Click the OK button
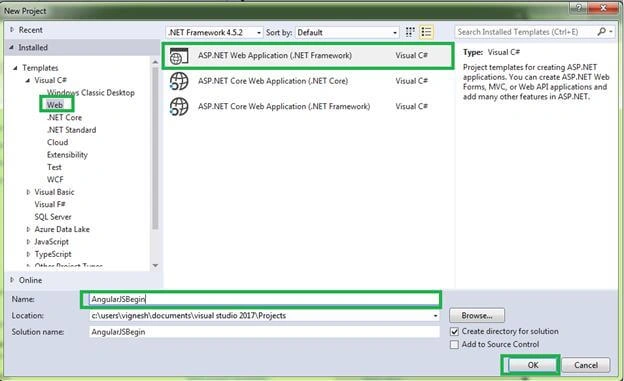 532,365
